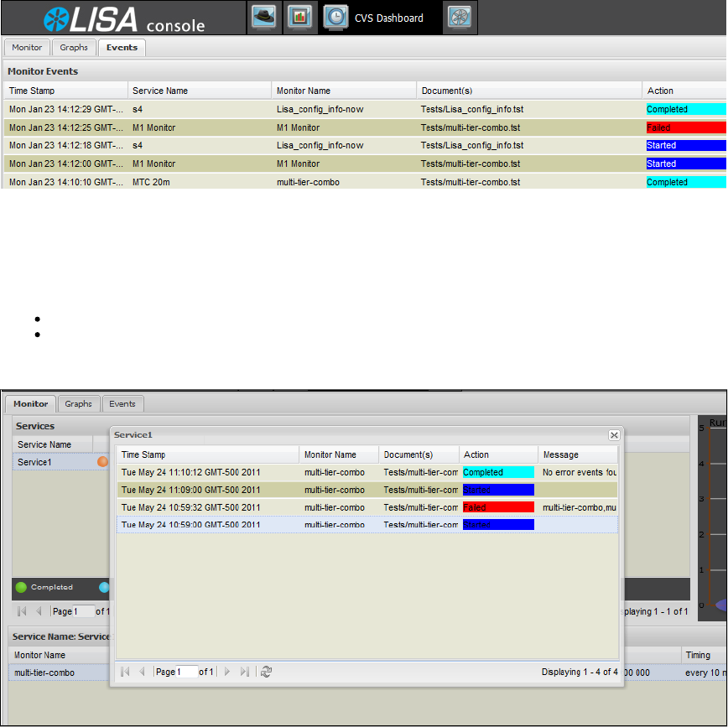The height and width of the screenshot is (727, 728).
Task: Click the red Failed cell for M1 Monitor
Action: point(686,127)
